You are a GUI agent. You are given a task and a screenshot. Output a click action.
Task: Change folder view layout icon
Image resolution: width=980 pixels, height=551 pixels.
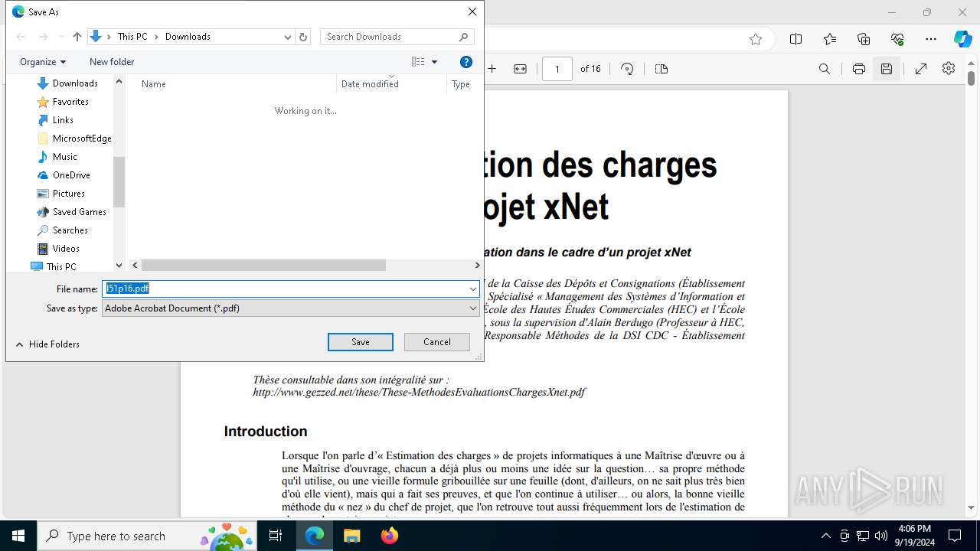tap(418, 62)
